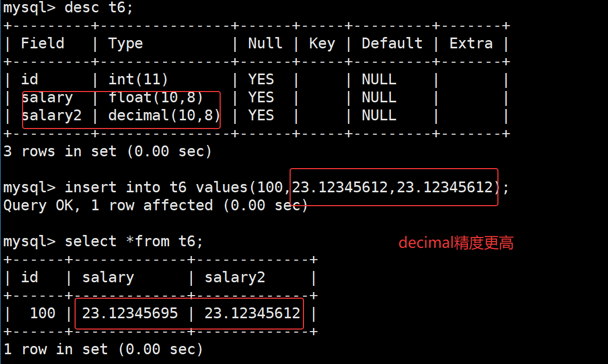This screenshot has width=608, height=364.
Task: Click the '1 row in set (0.00 sec)' line
Action: 103,349
